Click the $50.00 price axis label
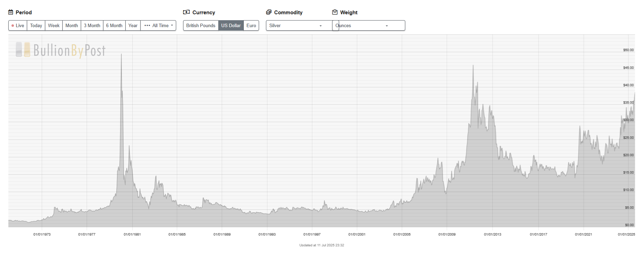The image size is (644, 254). pos(628,50)
